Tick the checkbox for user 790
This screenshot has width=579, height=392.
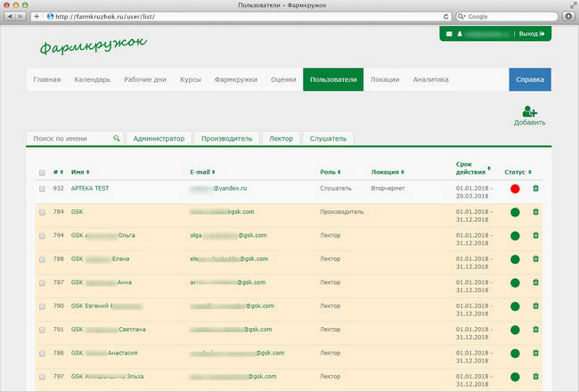pyautogui.click(x=42, y=306)
